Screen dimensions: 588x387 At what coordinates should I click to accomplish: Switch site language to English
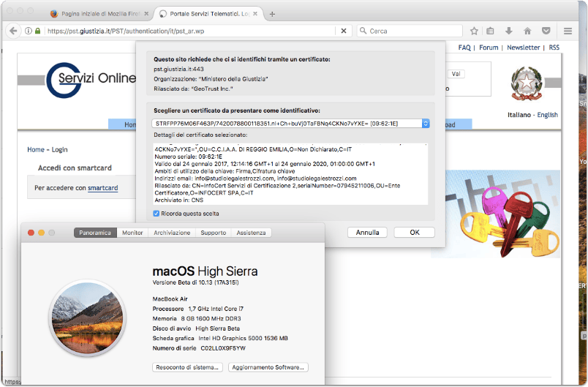pyautogui.click(x=548, y=115)
